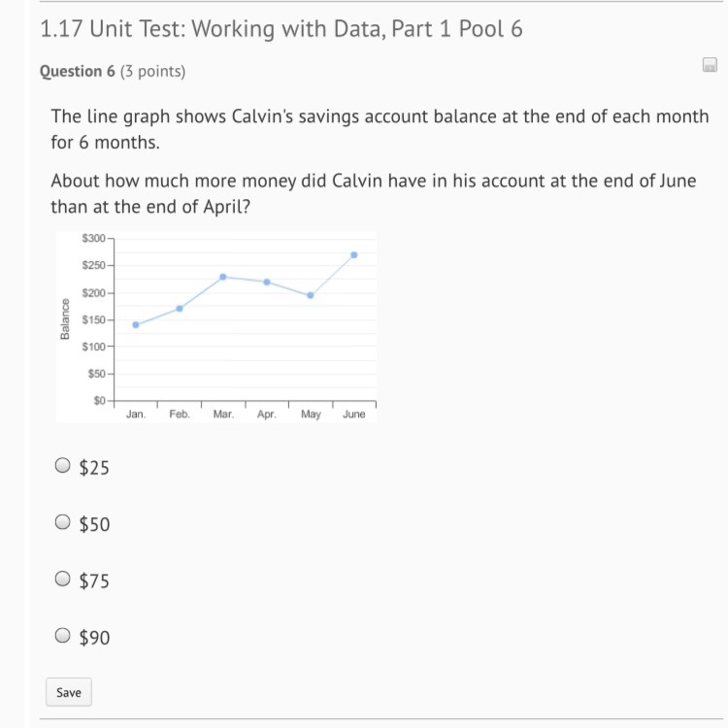Click the March data point on graph
This screenshot has height=728, width=728.
point(223,277)
